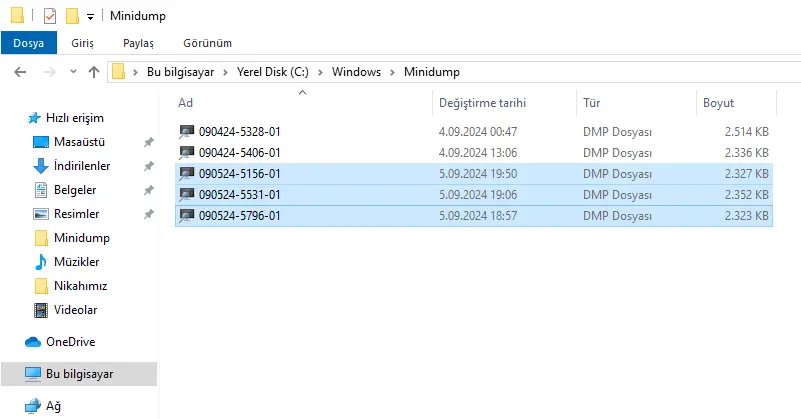
Task: Click the OneDrive cloud icon
Action: click(x=33, y=342)
